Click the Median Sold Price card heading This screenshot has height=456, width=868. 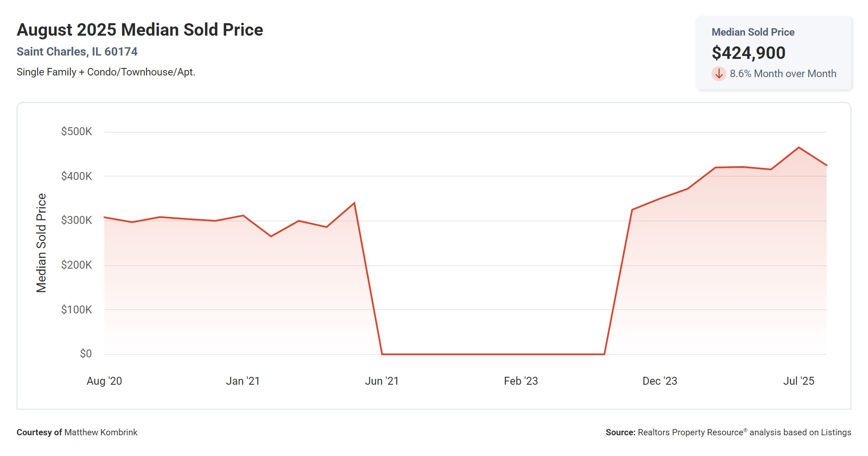752,32
